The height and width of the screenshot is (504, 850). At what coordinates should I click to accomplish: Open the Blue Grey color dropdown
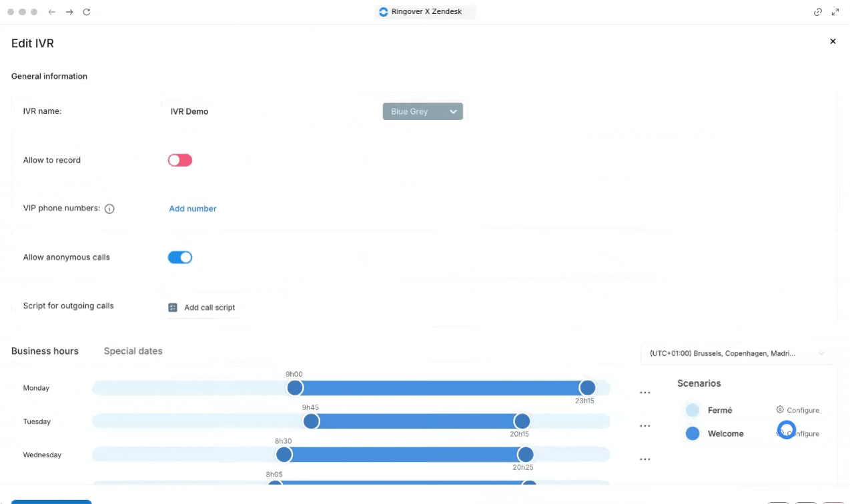coord(423,111)
